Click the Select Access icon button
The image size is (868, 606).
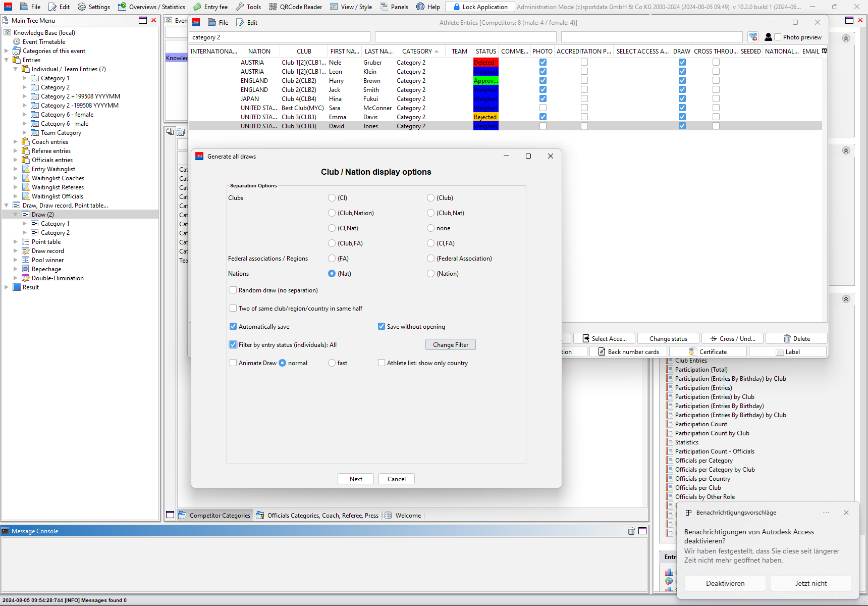605,338
